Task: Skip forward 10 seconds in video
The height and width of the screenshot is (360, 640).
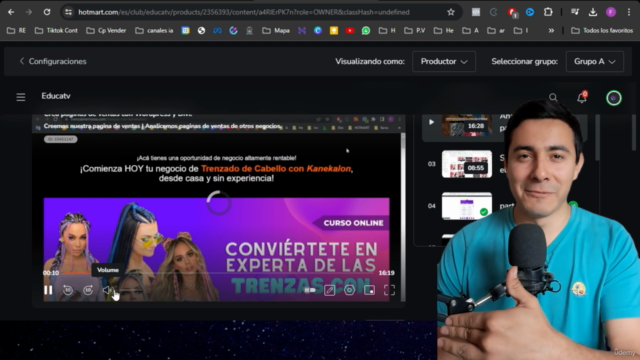Action: [88, 290]
